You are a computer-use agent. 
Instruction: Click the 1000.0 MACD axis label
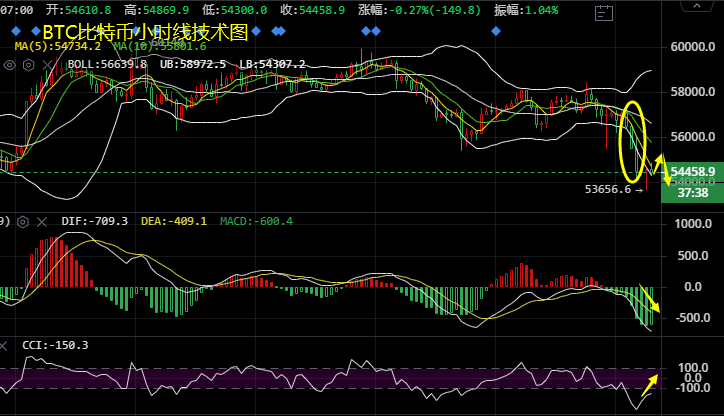pyautogui.click(x=693, y=224)
